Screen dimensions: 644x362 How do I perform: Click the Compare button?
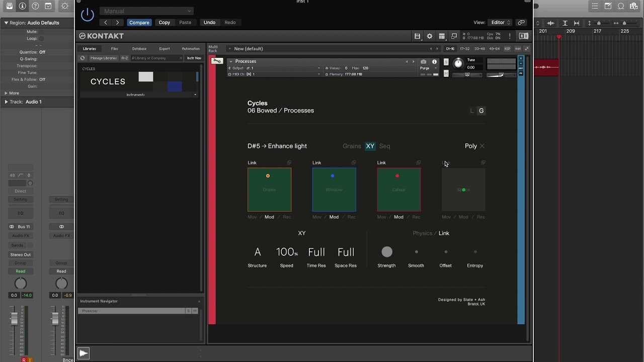(x=139, y=23)
